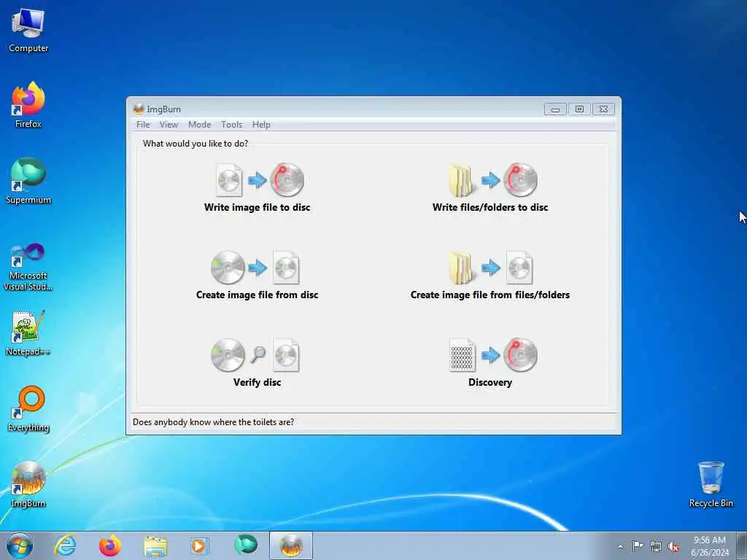
Task: Launch Internet Explorer from the taskbar
Action: click(x=65, y=545)
